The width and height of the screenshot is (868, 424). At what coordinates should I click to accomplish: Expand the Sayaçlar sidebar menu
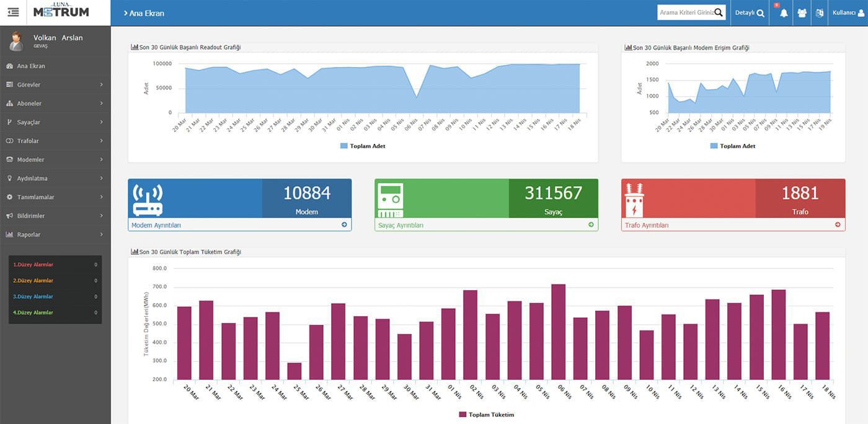[28, 122]
